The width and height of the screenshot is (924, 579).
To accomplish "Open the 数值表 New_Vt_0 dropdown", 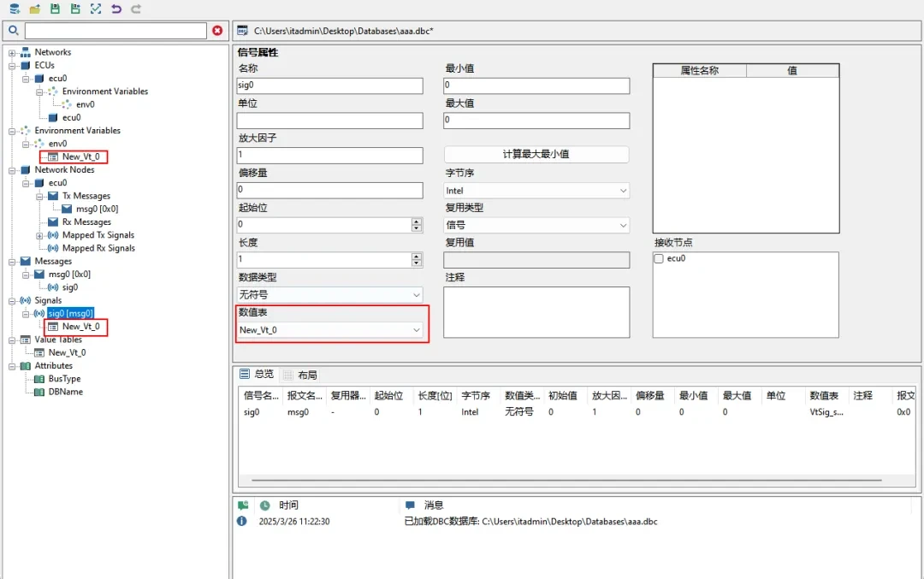I will click(330, 330).
